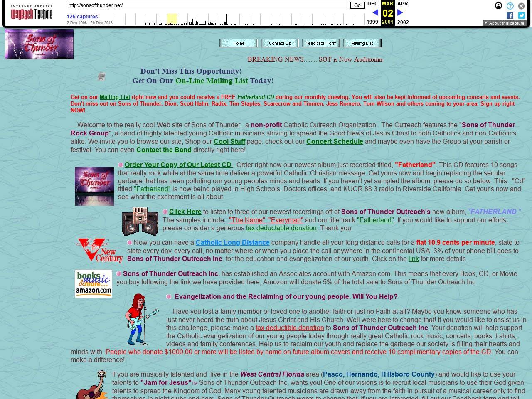Click the highlighted year on capture timeline

pyautogui.click(x=172, y=19)
